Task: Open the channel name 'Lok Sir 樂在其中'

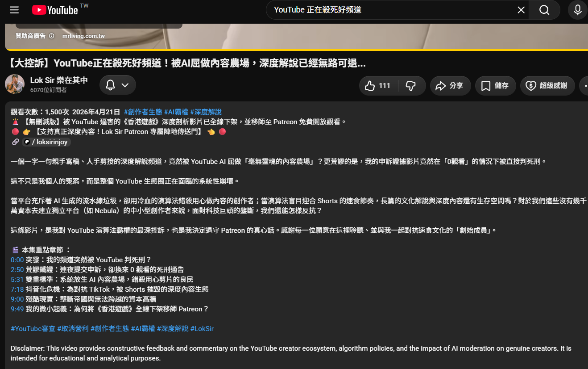Action: pyautogui.click(x=59, y=80)
